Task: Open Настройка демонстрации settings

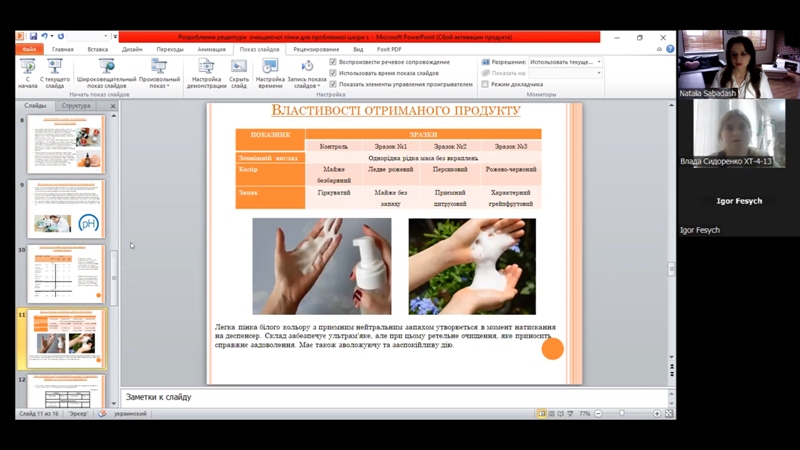Action: tap(206, 73)
